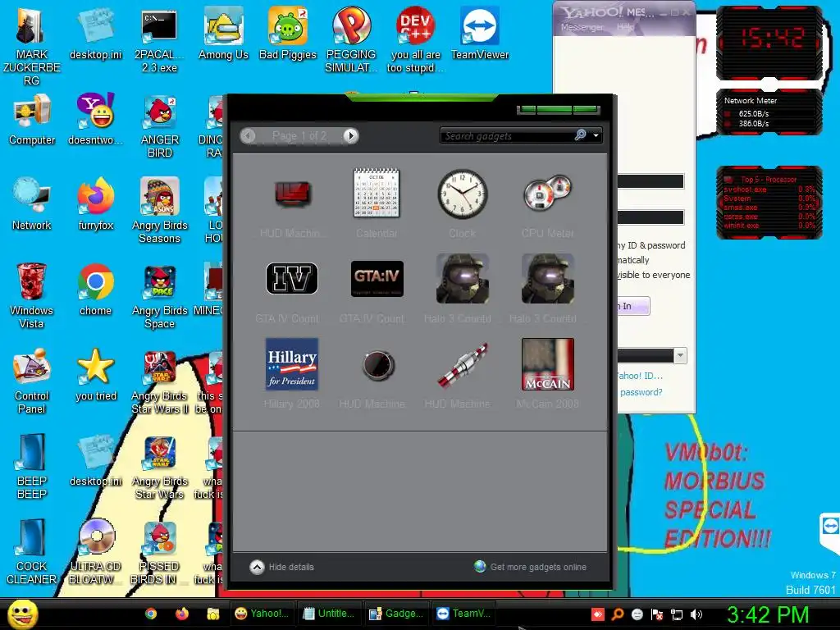The image size is (840, 630).
Task: Open the TeamViewer desktop shortcut
Action: coord(479,34)
